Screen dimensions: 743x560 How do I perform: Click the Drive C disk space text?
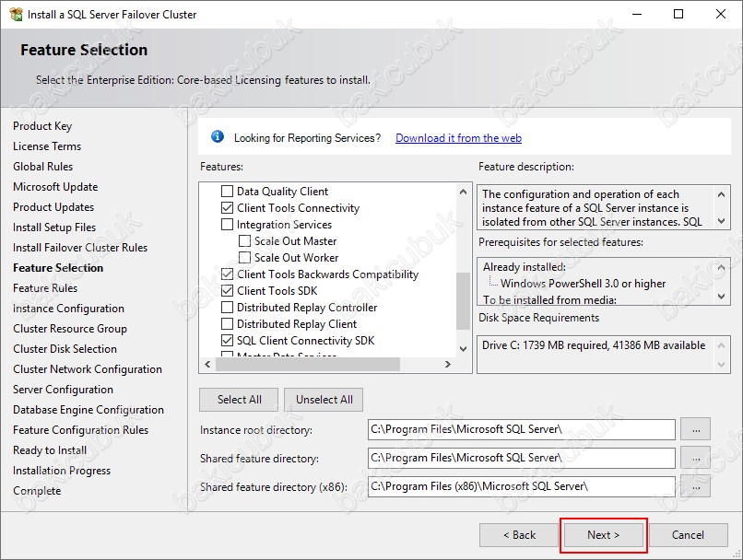pyautogui.click(x=594, y=345)
